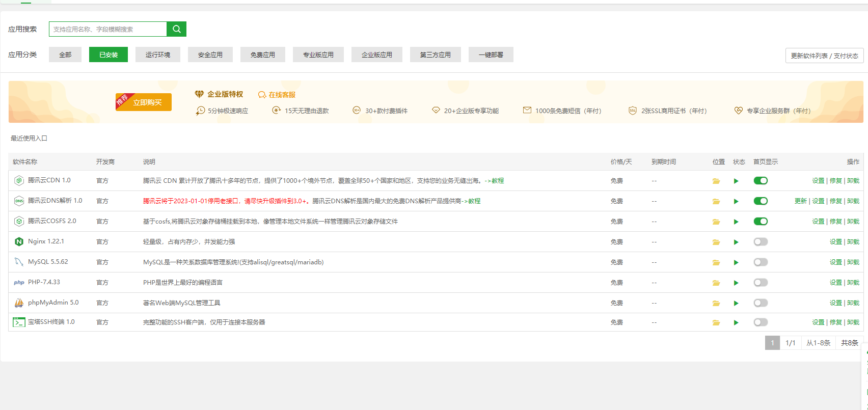Switch to 运行环境 category

point(158,54)
